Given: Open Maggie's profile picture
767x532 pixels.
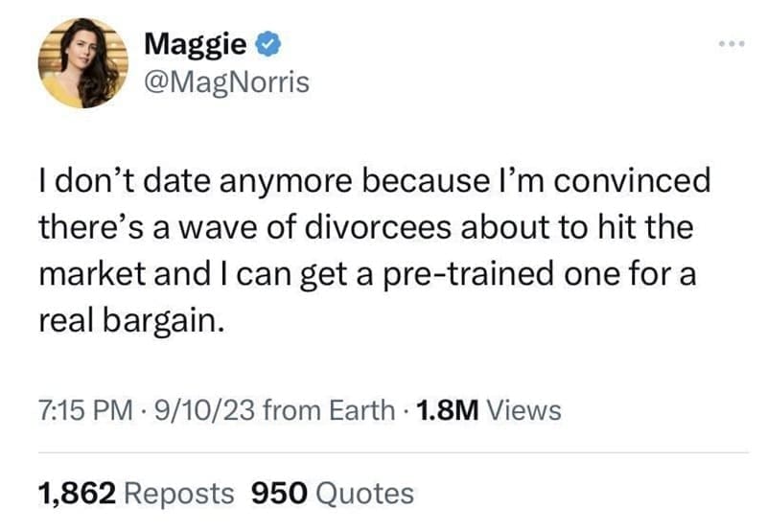Looking at the screenshot, I should (x=84, y=63).
